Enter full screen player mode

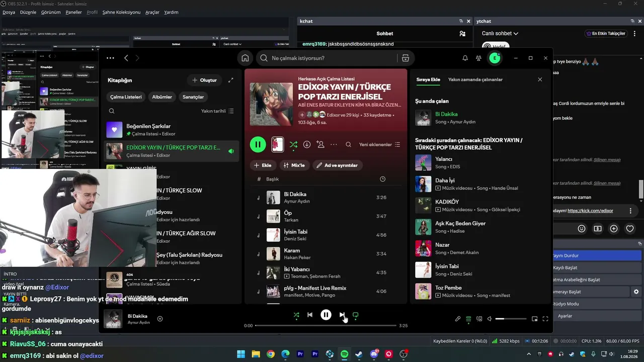coord(545,319)
